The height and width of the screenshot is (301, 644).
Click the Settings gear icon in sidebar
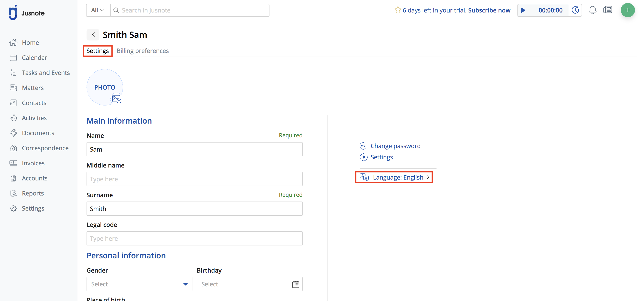[x=13, y=208]
